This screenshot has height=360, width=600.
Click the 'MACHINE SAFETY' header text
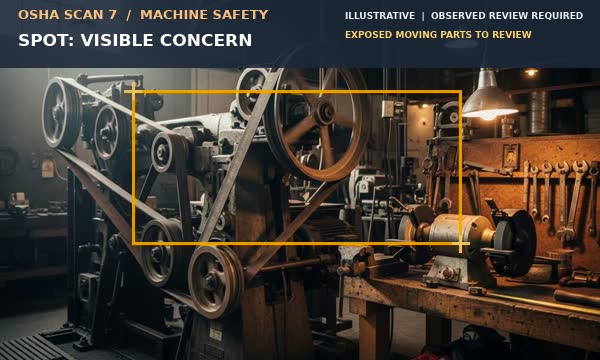click(204, 15)
